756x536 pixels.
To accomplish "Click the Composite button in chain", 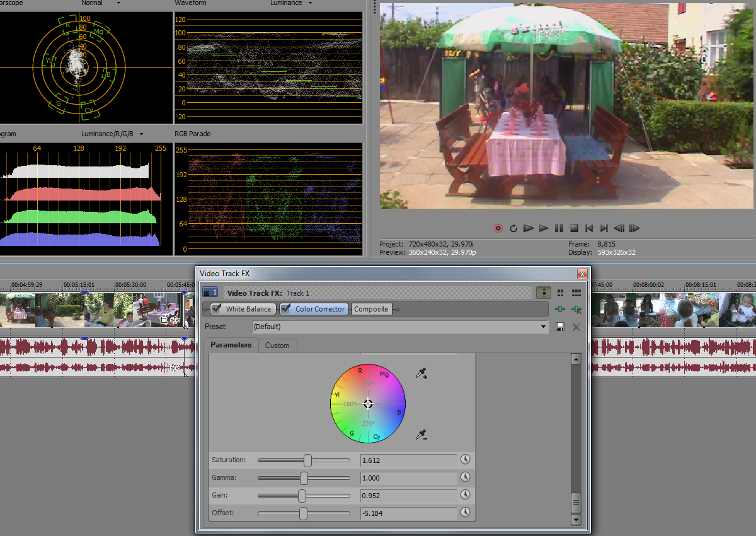I will (x=371, y=309).
